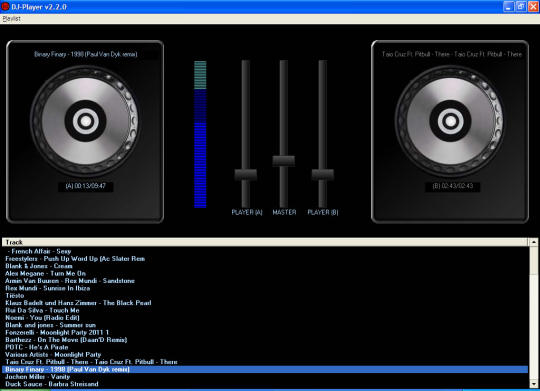This screenshot has width=540, height=391.
Task: Click the PLAYER (B) volume slider handle
Action: click(323, 175)
